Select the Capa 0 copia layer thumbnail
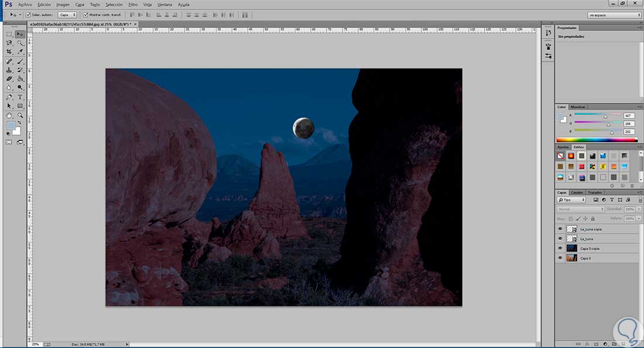Viewport: 644px width, 348px height. (572, 248)
